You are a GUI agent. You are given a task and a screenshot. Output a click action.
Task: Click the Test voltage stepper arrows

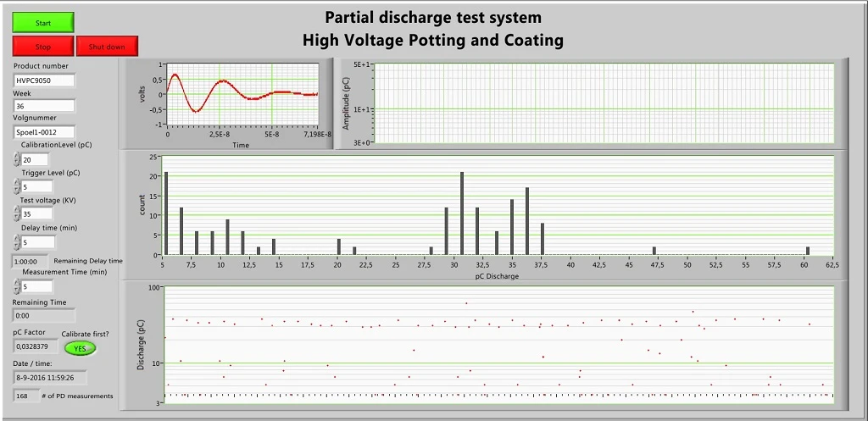pos(16,214)
